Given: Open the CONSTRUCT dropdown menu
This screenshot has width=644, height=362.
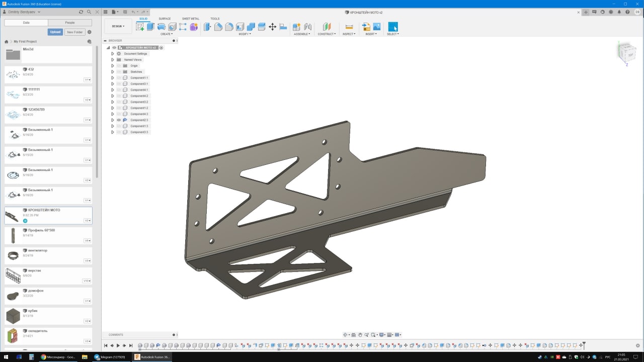Looking at the screenshot, I should pos(327,34).
